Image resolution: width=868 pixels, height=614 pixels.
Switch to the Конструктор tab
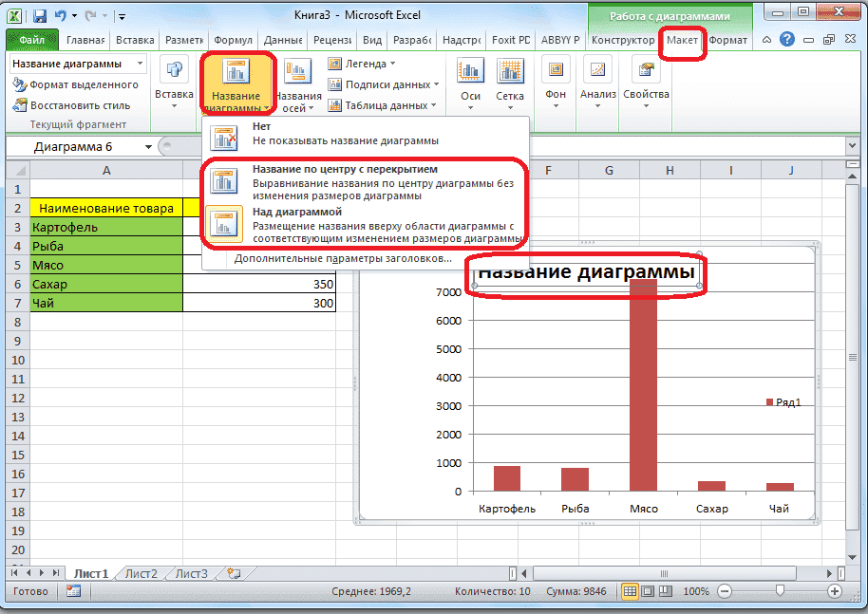[x=622, y=41]
